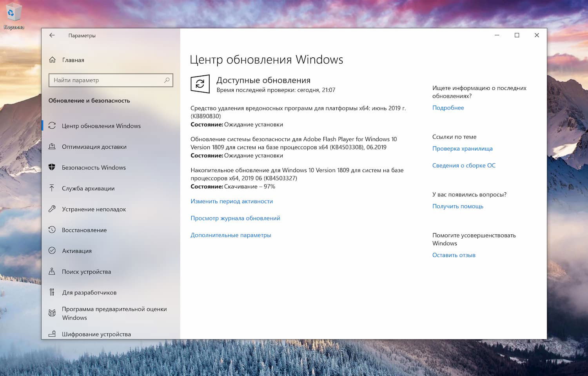The width and height of the screenshot is (588, 376).
Task: Click the Оптимизация доставки icon
Action: pyautogui.click(x=53, y=146)
